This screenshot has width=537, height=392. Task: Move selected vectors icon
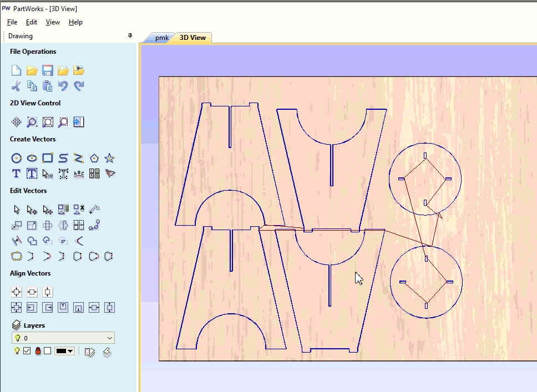pyautogui.click(x=16, y=225)
